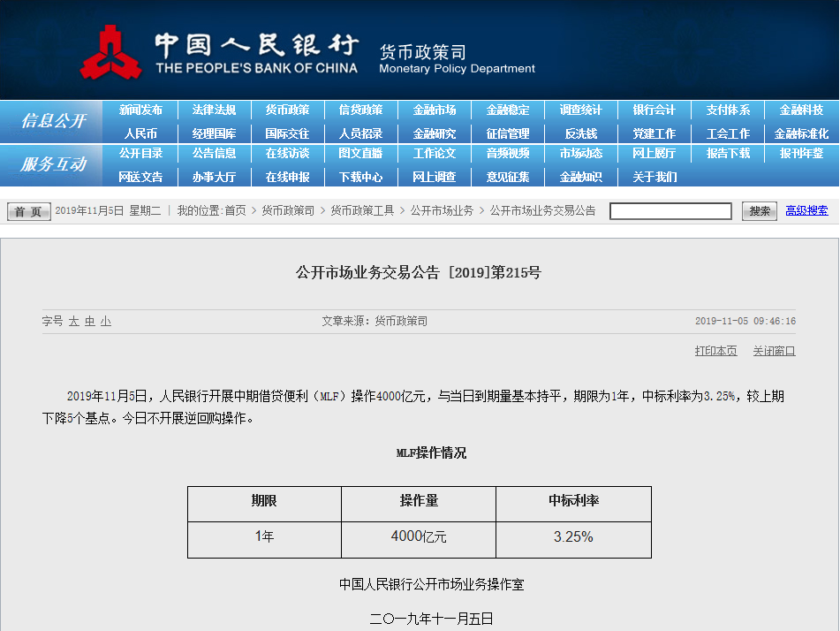The width and height of the screenshot is (840, 631).
Task: Open 公开目录 link
Action: tap(140, 153)
